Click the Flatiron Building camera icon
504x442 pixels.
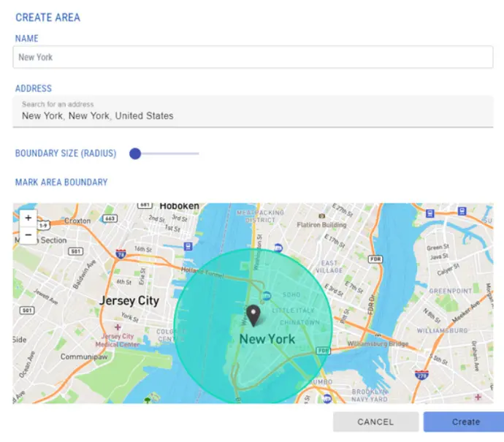pyautogui.click(x=321, y=216)
